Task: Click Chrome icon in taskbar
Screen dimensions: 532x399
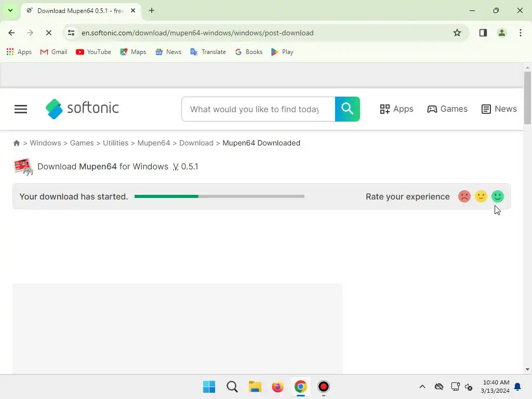Action: tap(301, 387)
